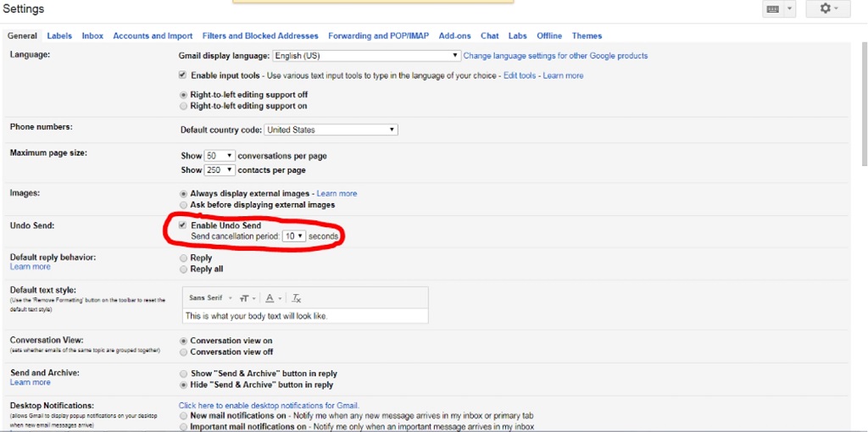Open the Offline tab
The width and height of the screenshot is (868, 432).
pyautogui.click(x=549, y=36)
